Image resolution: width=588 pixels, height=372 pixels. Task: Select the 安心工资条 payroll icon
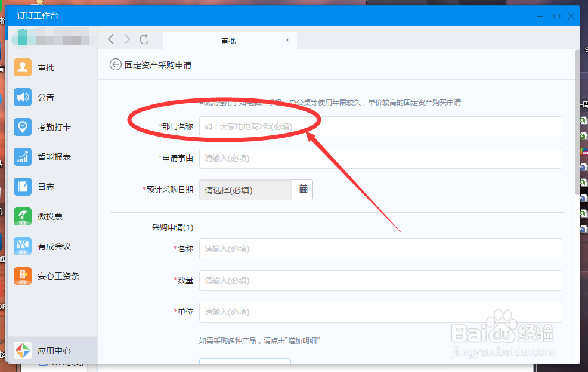tap(23, 276)
